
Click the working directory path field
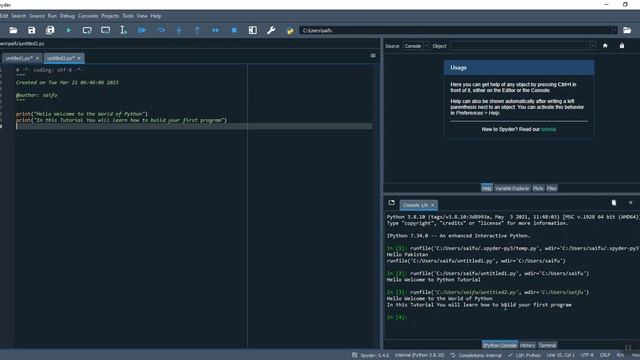click(456, 30)
